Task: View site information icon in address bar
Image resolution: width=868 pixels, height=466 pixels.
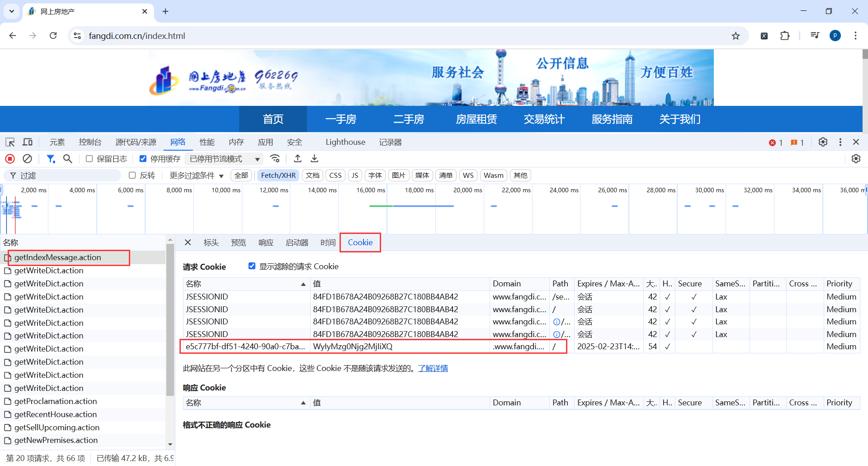Action: point(77,36)
